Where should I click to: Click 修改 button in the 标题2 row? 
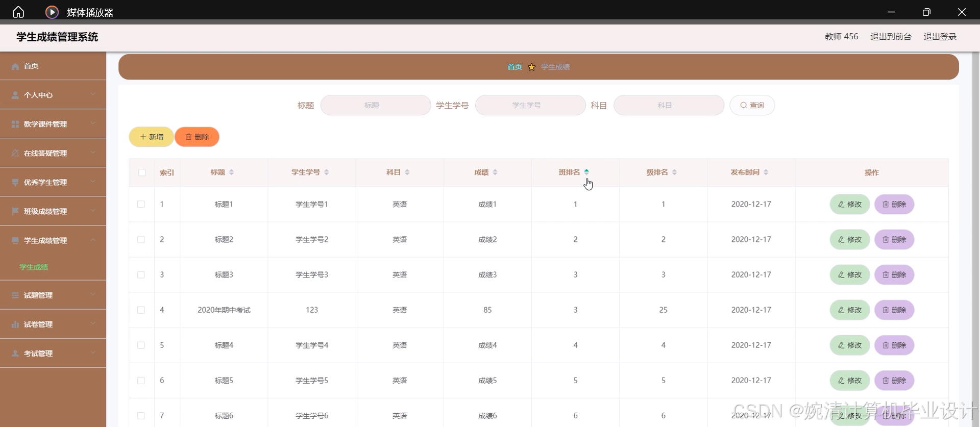[850, 239]
